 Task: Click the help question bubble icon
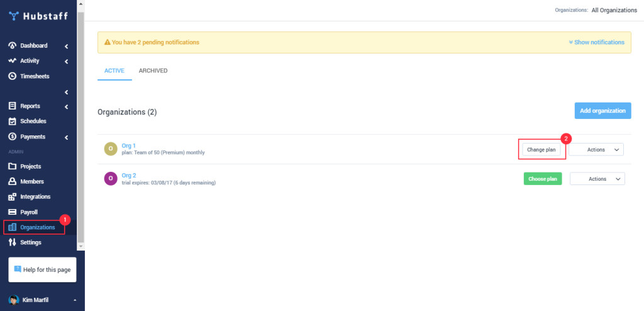point(17,269)
